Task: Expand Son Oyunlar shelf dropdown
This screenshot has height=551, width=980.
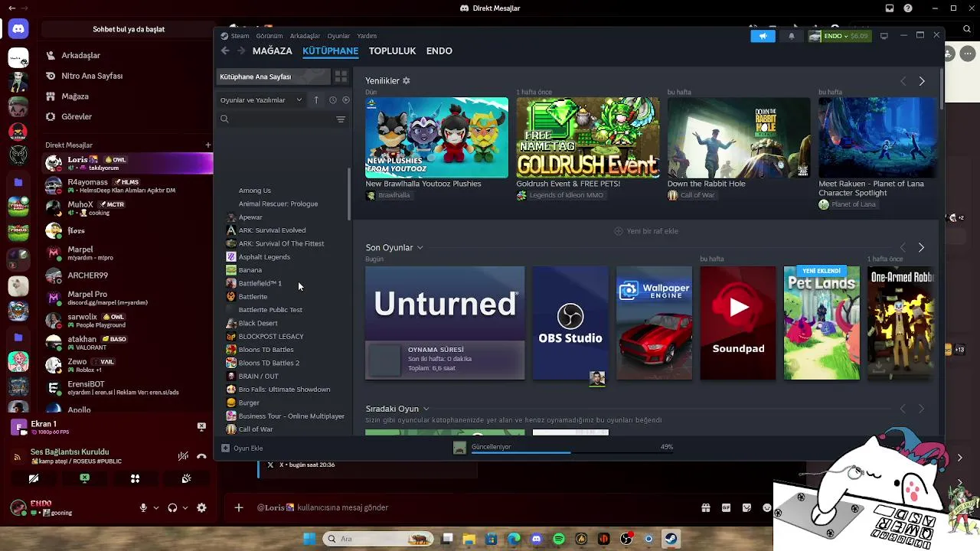Action: pyautogui.click(x=420, y=248)
